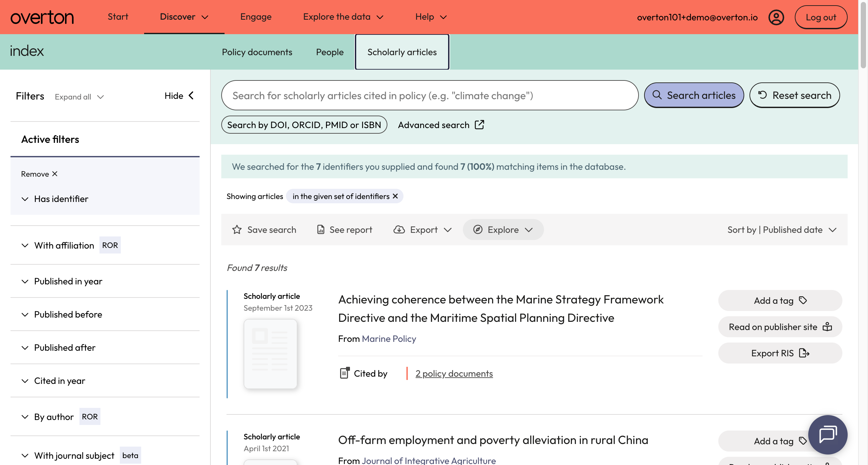The image size is (868, 465).
Task: Open the Export dropdown
Action: 423,230
